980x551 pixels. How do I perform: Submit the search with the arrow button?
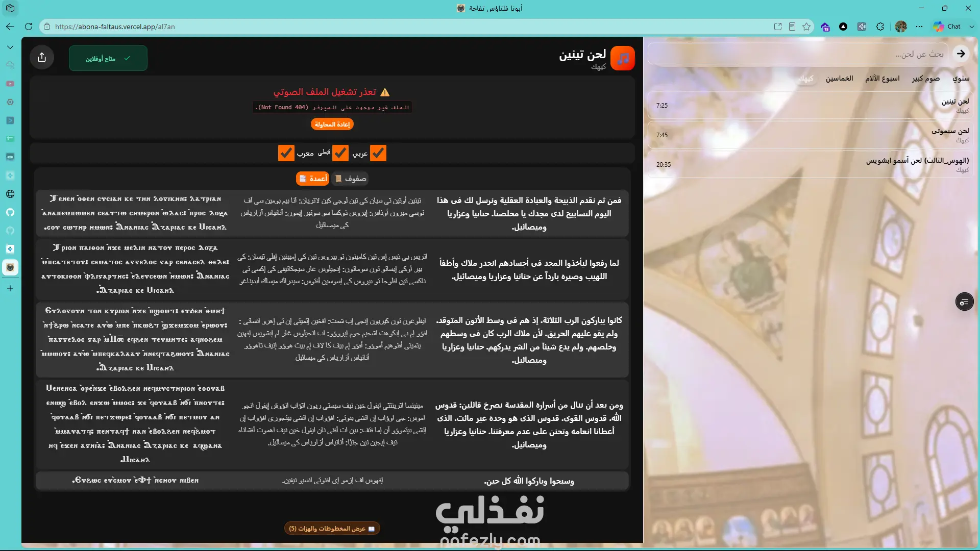pyautogui.click(x=961, y=54)
